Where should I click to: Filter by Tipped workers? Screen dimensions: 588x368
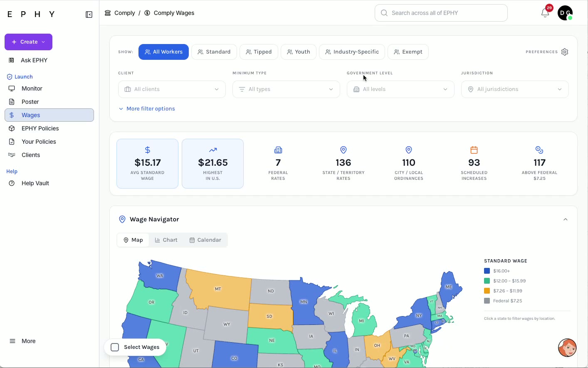[259, 52]
